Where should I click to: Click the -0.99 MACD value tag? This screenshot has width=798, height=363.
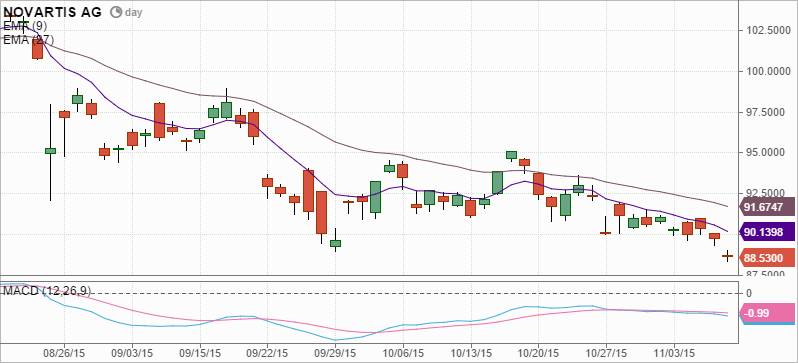click(766, 314)
